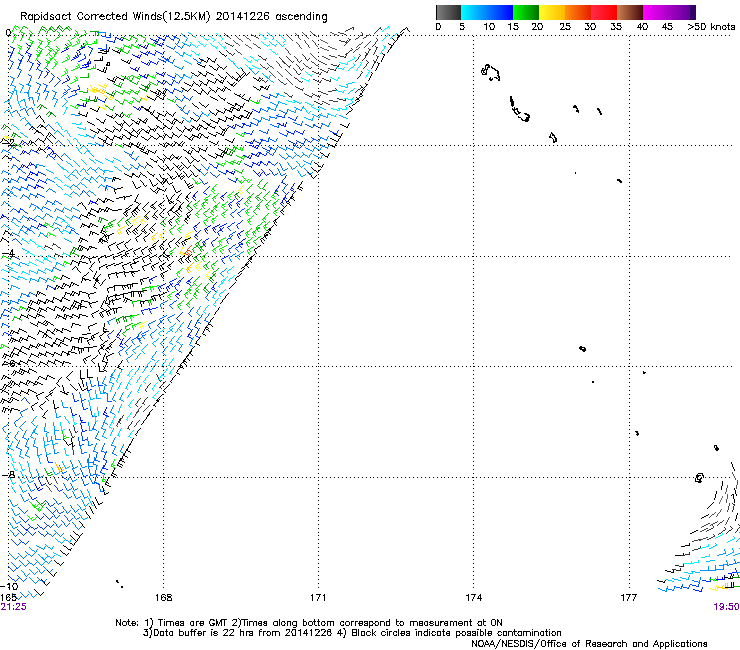Click the brown 35-40 knots color segment
This screenshot has width=740, height=650.
coord(630,12)
